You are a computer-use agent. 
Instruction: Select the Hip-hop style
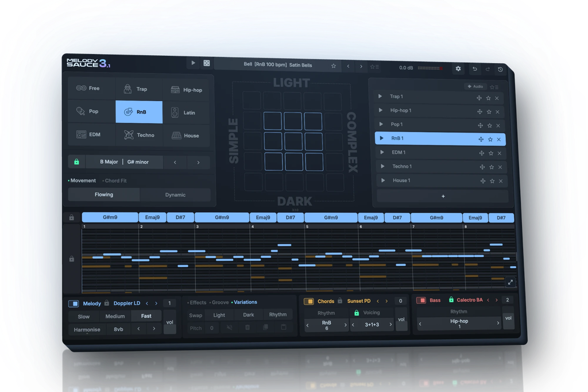coord(187,90)
